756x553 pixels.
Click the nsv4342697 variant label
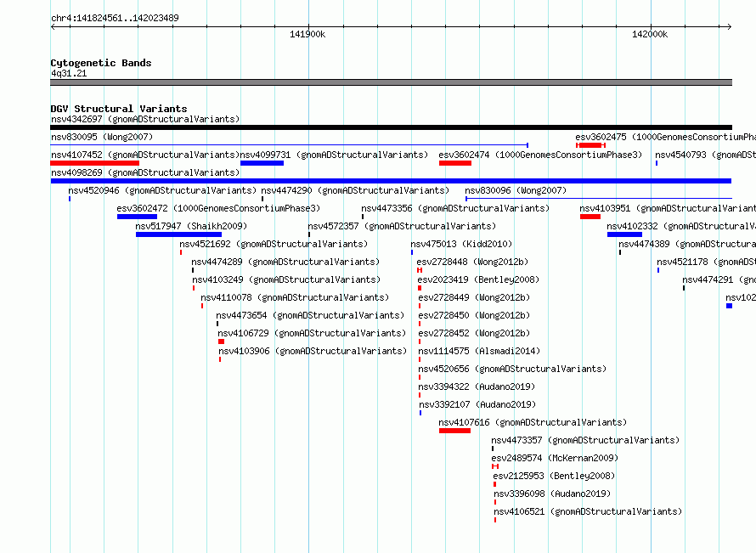145,119
